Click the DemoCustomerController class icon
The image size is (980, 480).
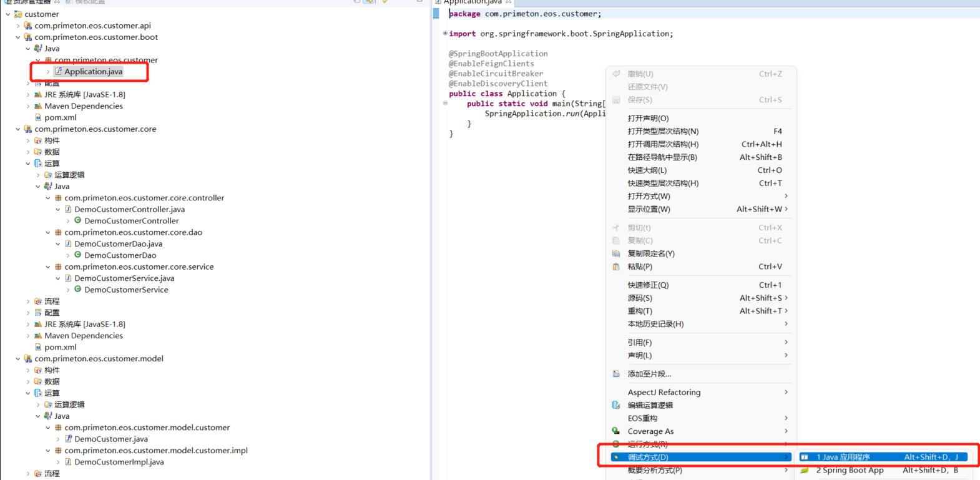[x=78, y=220]
